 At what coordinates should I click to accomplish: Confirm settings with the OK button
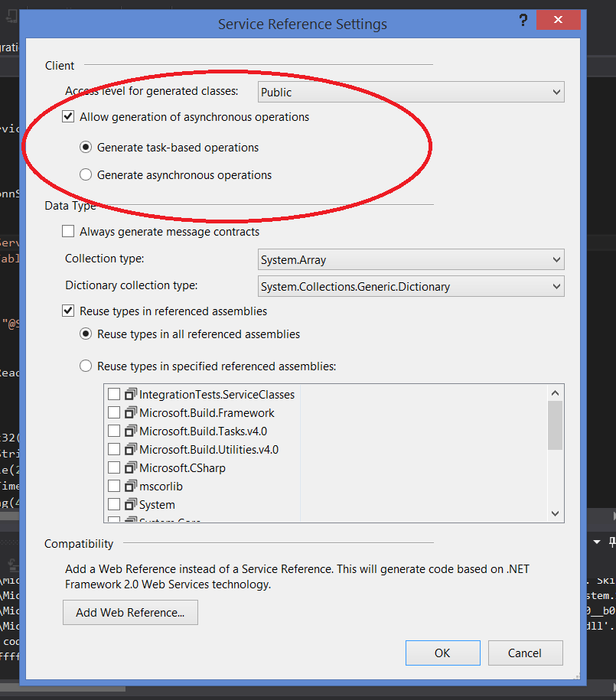click(442, 653)
